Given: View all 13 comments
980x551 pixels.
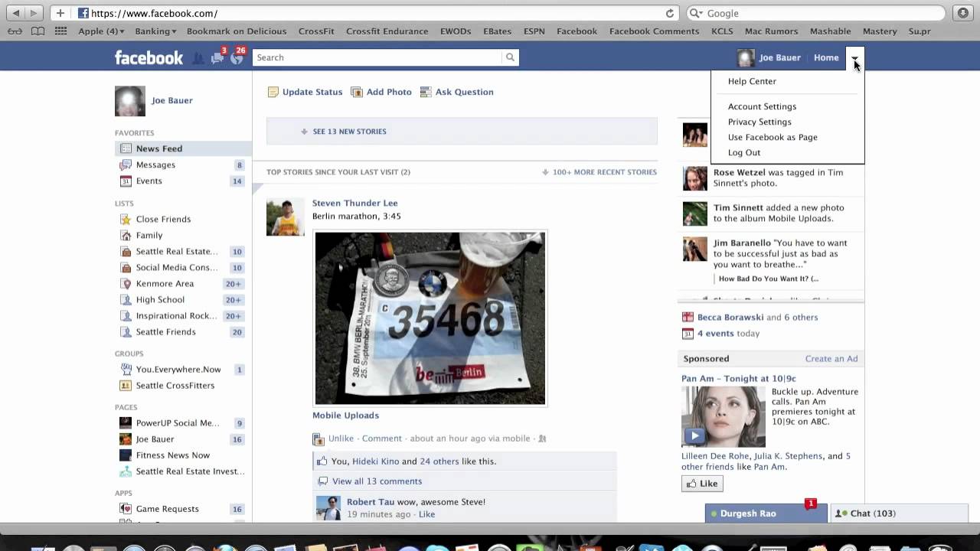Looking at the screenshot, I should [x=377, y=481].
